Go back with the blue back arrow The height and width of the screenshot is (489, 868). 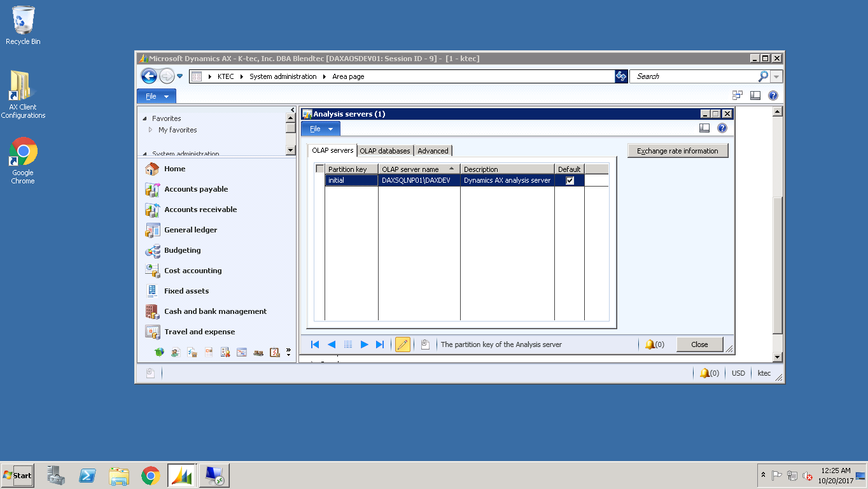pyautogui.click(x=149, y=76)
